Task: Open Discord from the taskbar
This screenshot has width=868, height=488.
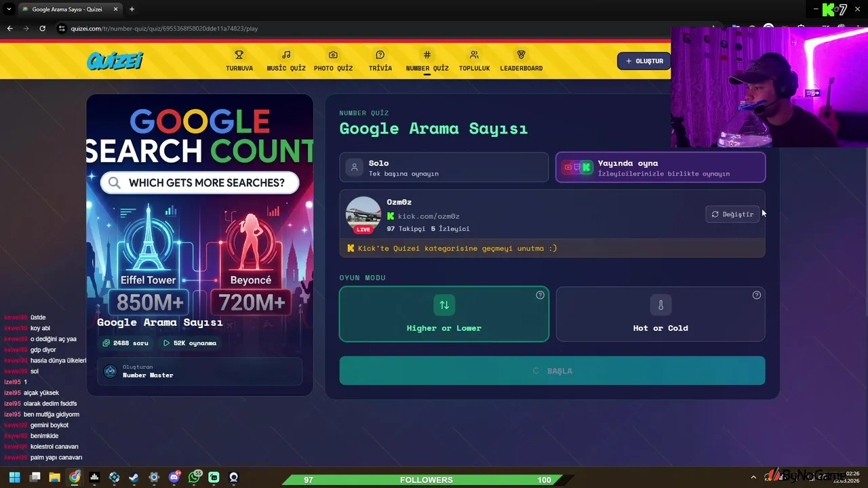Action: point(174,478)
